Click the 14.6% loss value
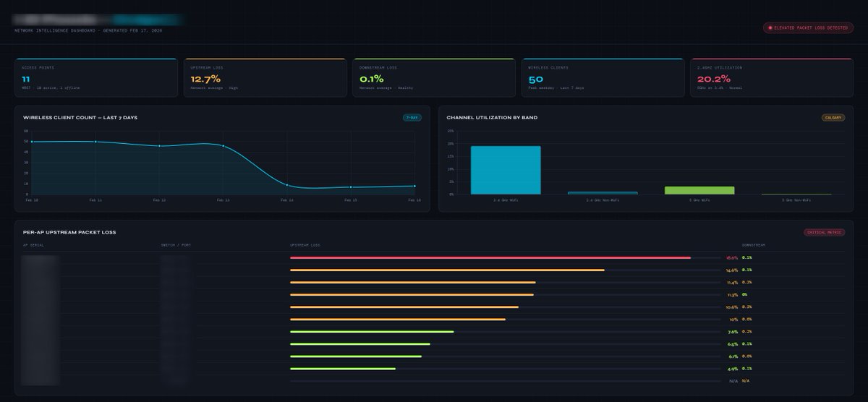868x402 pixels. (x=732, y=270)
